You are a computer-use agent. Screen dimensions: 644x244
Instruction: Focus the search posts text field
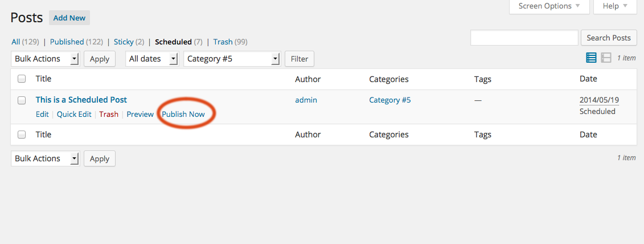click(524, 38)
